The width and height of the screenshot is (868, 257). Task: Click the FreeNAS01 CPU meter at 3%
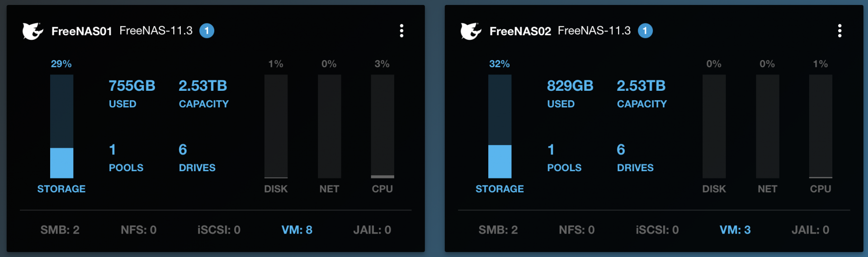coord(382,126)
